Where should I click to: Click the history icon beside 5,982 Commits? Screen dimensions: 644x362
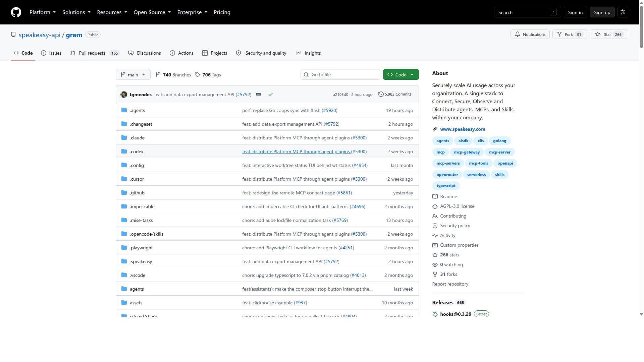click(x=381, y=95)
